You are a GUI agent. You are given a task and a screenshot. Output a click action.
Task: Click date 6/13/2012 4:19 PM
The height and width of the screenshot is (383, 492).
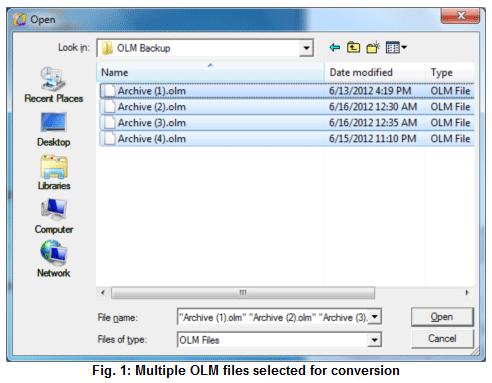(x=370, y=91)
